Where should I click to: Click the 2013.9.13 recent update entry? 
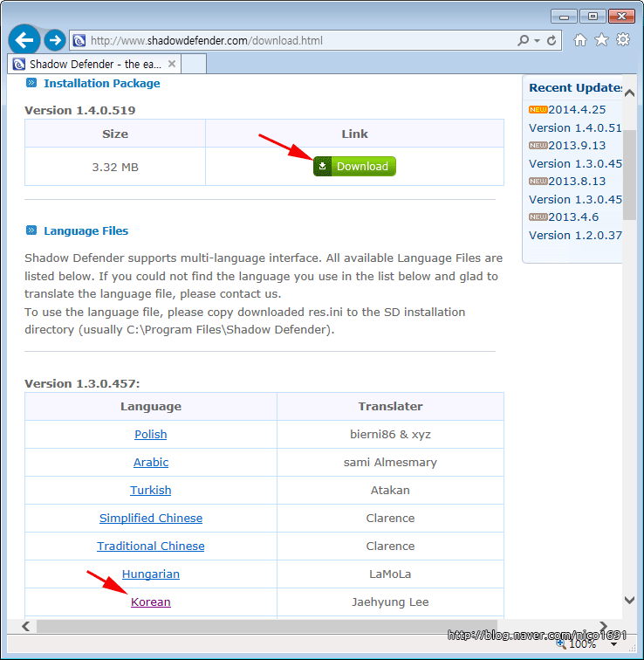(577, 145)
